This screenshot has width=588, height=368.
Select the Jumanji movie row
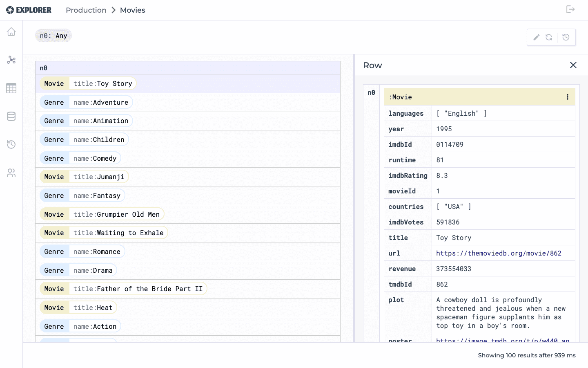click(x=188, y=177)
